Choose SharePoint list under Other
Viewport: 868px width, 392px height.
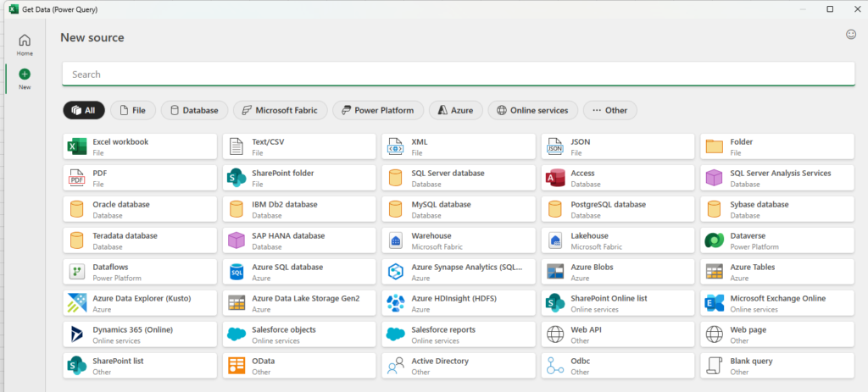coord(140,366)
